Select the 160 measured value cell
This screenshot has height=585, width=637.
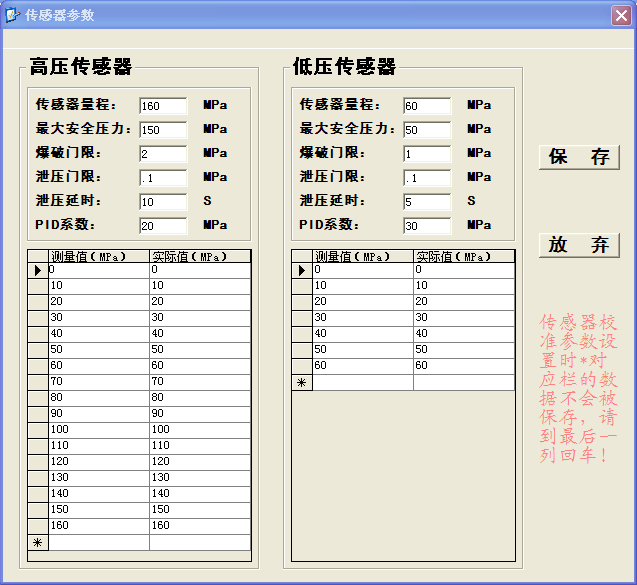pos(98,526)
